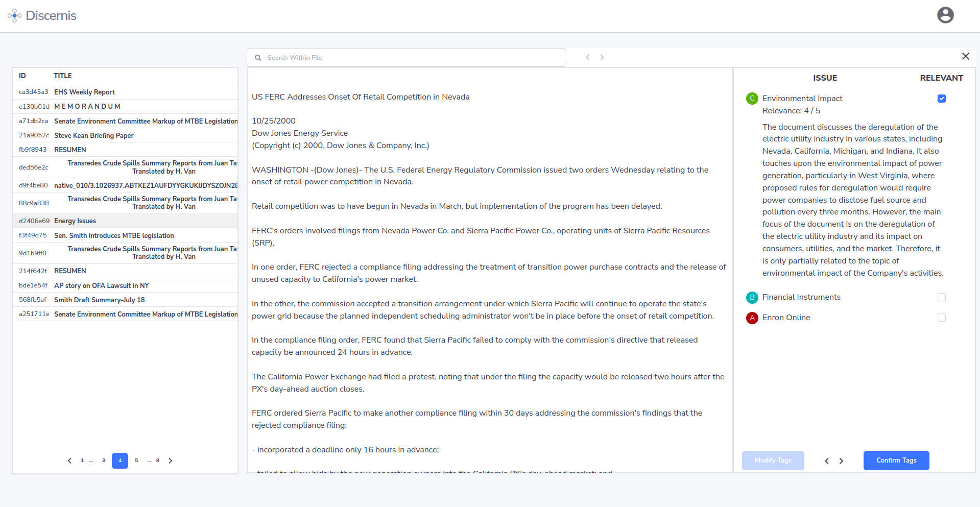Click the ISSUE column header
The height and width of the screenshot is (507, 980).
click(x=825, y=78)
